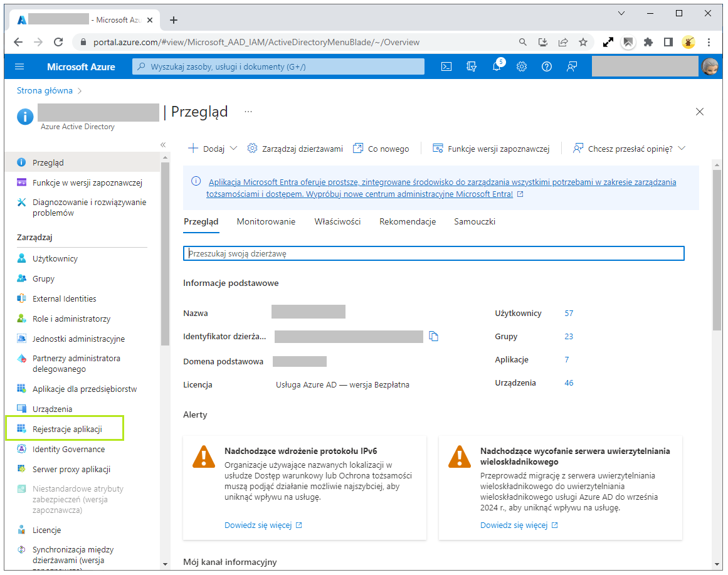The width and height of the screenshot is (728, 575).
Task: Launch Cloud Shell from the top bar
Action: click(x=446, y=66)
